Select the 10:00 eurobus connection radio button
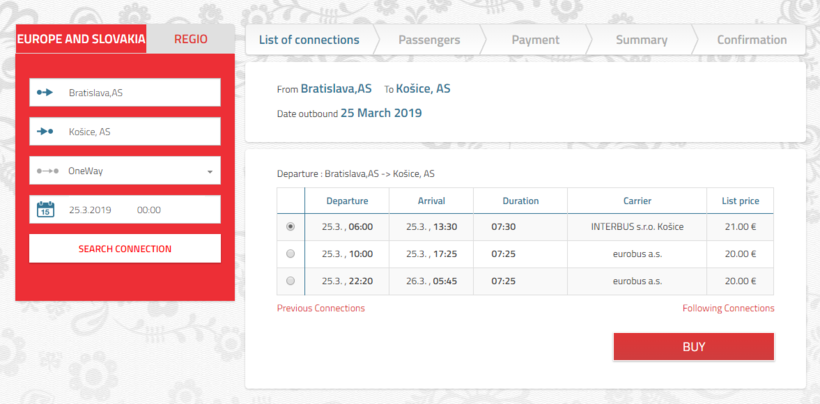The width and height of the screenshot is (820, 404). [x=290, y=254]
